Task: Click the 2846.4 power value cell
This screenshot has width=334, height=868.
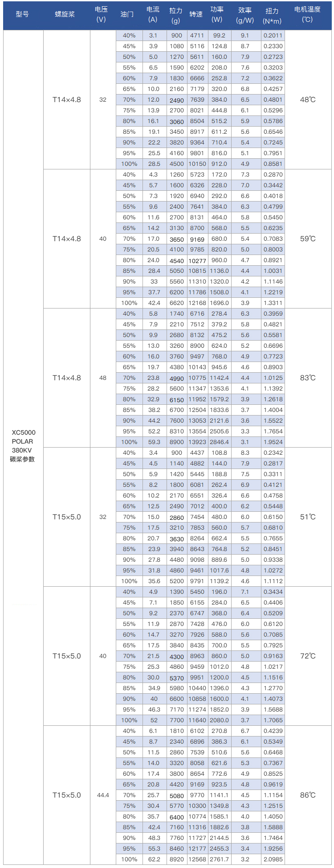Action: point(220,442)
